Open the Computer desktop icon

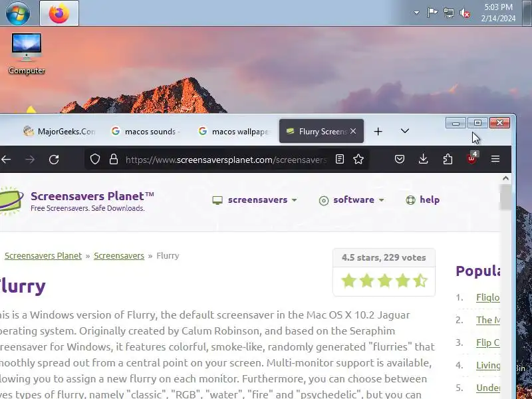27,54
